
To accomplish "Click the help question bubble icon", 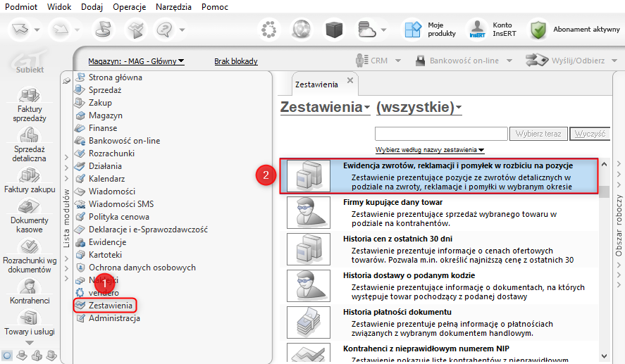I will 164,30.
